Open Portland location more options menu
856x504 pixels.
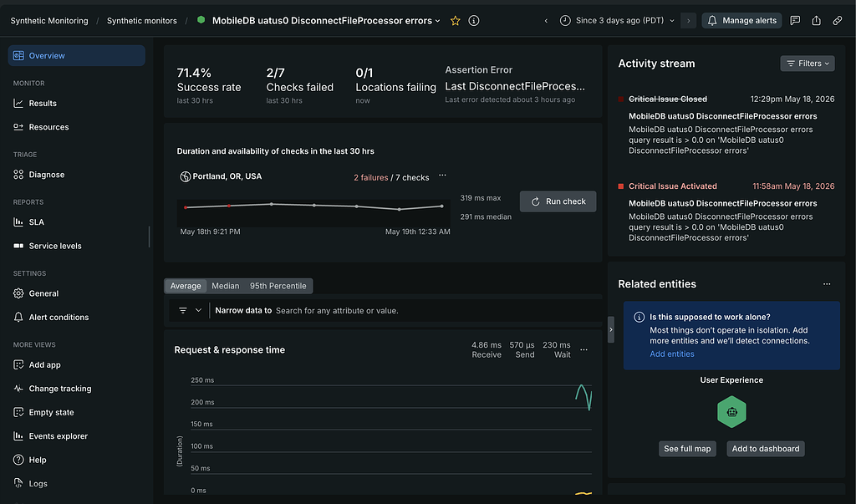442,176
